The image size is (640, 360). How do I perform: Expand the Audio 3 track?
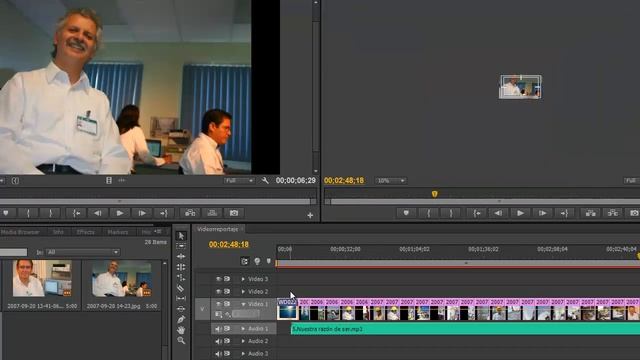pos(243,353)
